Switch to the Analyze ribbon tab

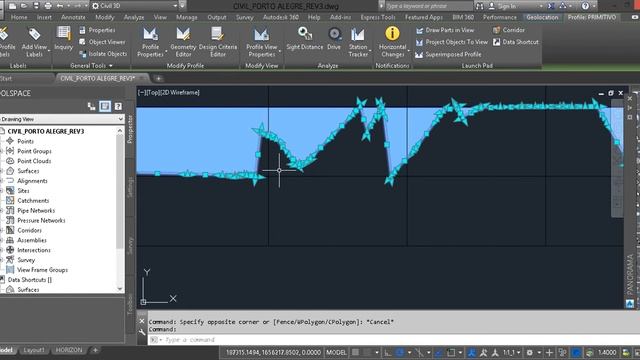coord(133,18)
